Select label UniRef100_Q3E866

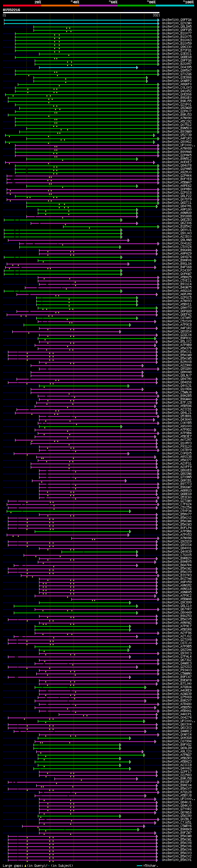(x=177, y=78)
